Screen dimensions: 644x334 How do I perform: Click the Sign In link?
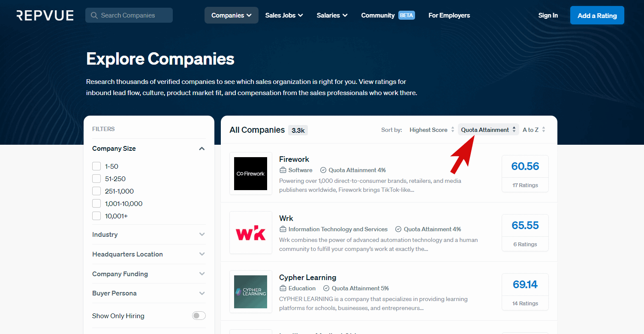point(548,15)
